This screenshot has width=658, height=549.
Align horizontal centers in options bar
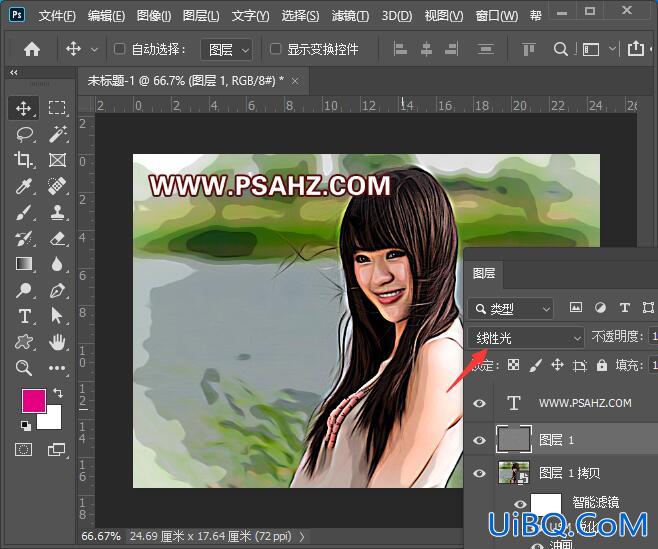[426, 50]
